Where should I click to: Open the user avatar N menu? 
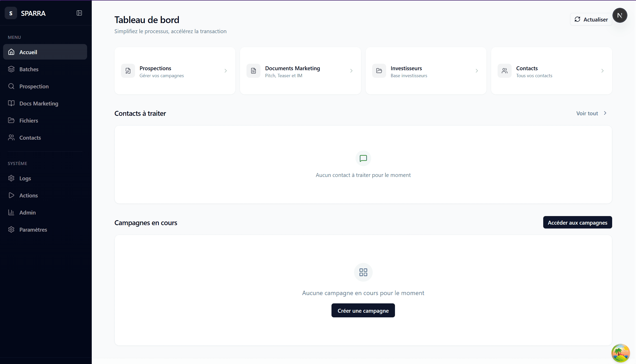620,16
